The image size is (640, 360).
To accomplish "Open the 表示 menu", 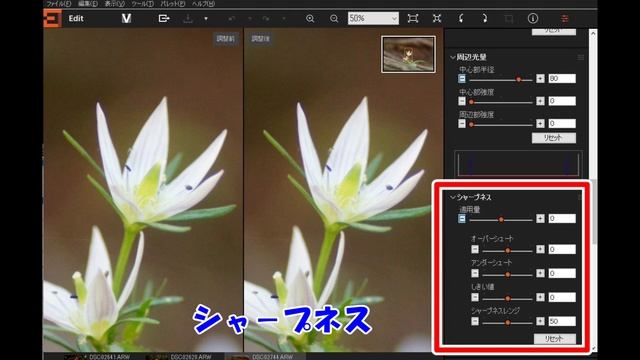I will click(114, 4).
